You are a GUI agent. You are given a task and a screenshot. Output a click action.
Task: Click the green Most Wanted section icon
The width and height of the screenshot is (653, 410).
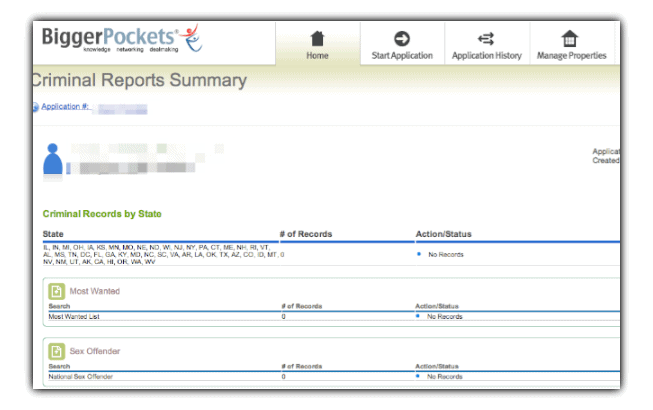[57, 291]
